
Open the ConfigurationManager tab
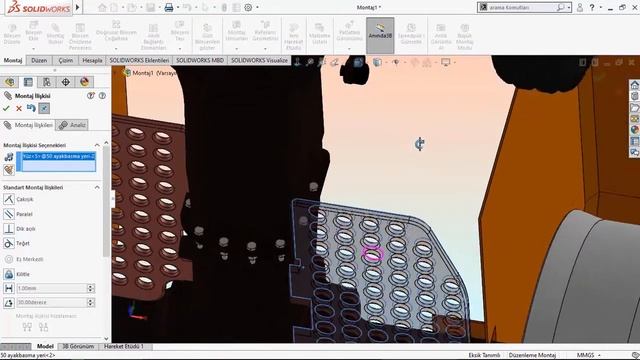[47, 82]
